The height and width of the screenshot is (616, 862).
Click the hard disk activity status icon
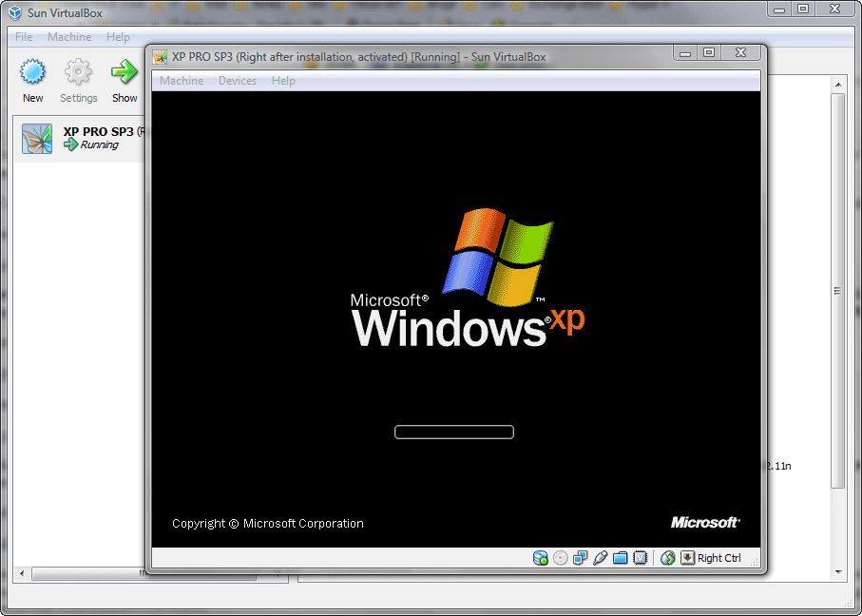[x=541, y=558]
